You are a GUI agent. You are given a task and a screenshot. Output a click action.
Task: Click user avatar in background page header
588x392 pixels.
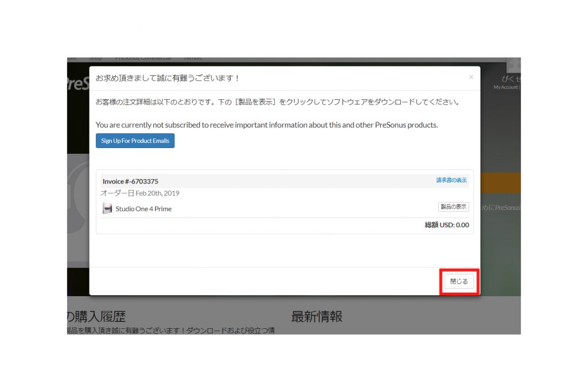[513, 65]
